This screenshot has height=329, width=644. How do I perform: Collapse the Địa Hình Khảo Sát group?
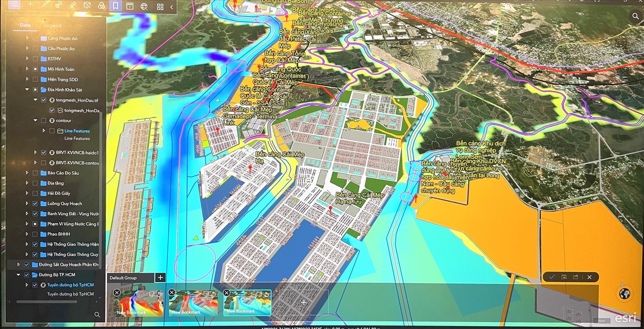click(27, 90)
